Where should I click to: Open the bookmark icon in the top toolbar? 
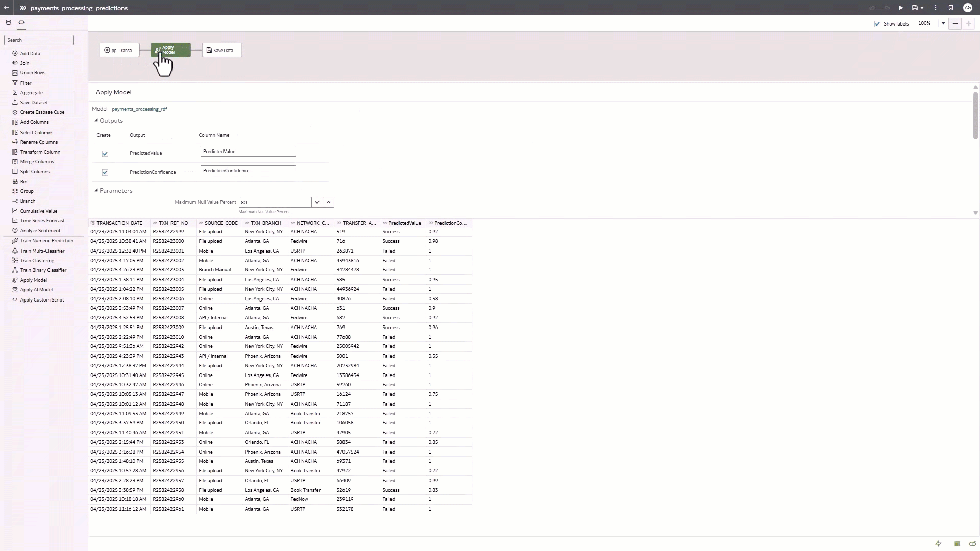click(951, 8)
